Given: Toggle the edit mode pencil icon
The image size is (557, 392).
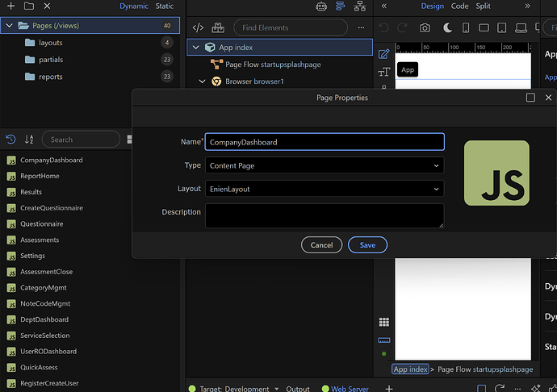Looking at the screenshot, I should click(x=384, y=54).
